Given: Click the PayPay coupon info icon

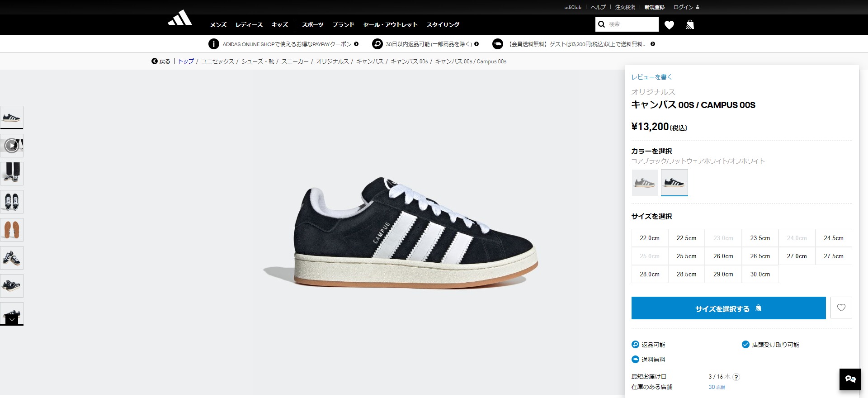Looking at the screenshot, I should (x=214, y=44).
